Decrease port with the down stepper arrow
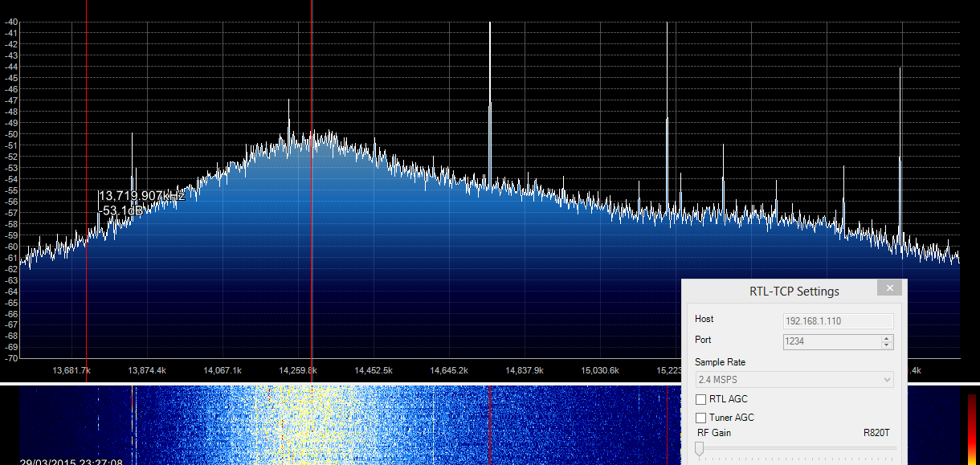The width and height of the screenshot is (980, 465). click(887, 345)
